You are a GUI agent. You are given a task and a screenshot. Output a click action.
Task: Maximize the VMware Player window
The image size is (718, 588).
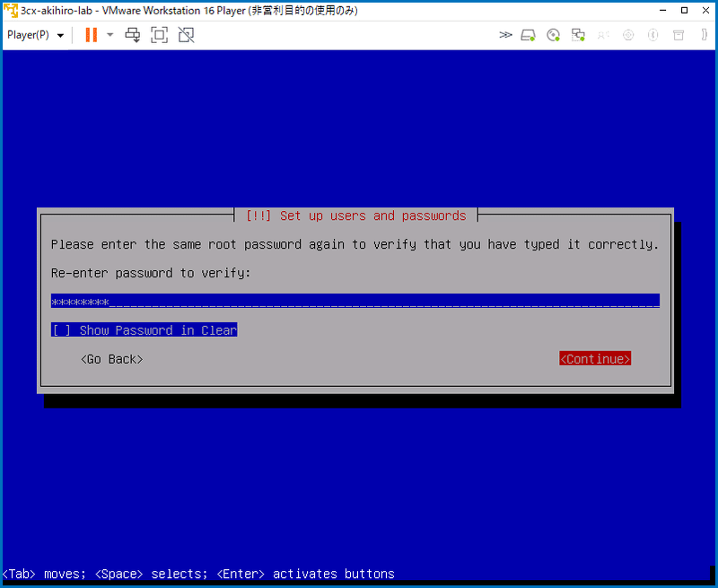[684, 10]
